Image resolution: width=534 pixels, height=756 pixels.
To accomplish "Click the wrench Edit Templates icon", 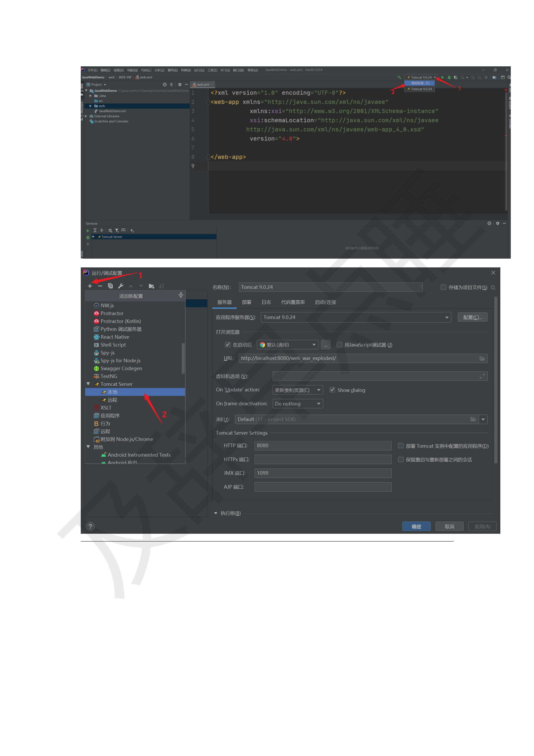I will pos(120,286).
